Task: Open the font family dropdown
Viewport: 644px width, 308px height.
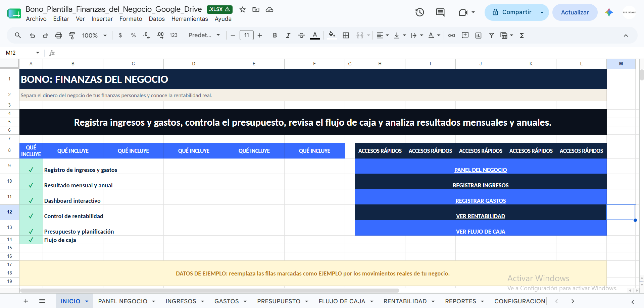Action: (x=204, y=35)
